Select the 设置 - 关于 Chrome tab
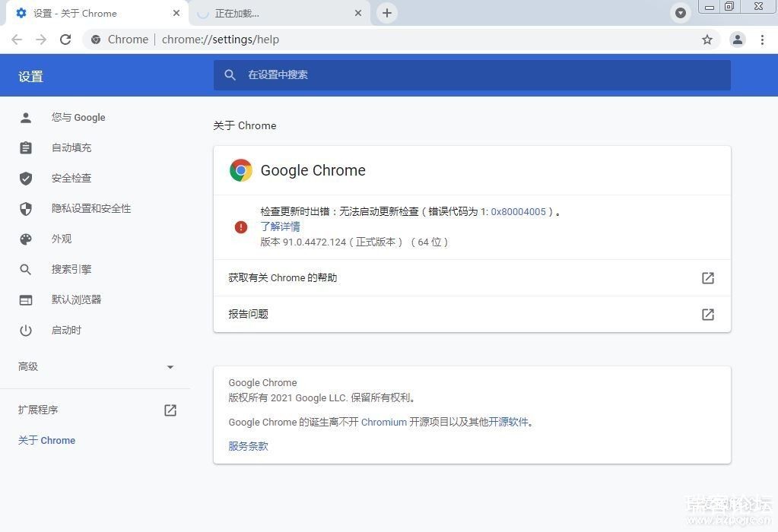778x532 pixels. pyautogui.click(x=97, y=14)
